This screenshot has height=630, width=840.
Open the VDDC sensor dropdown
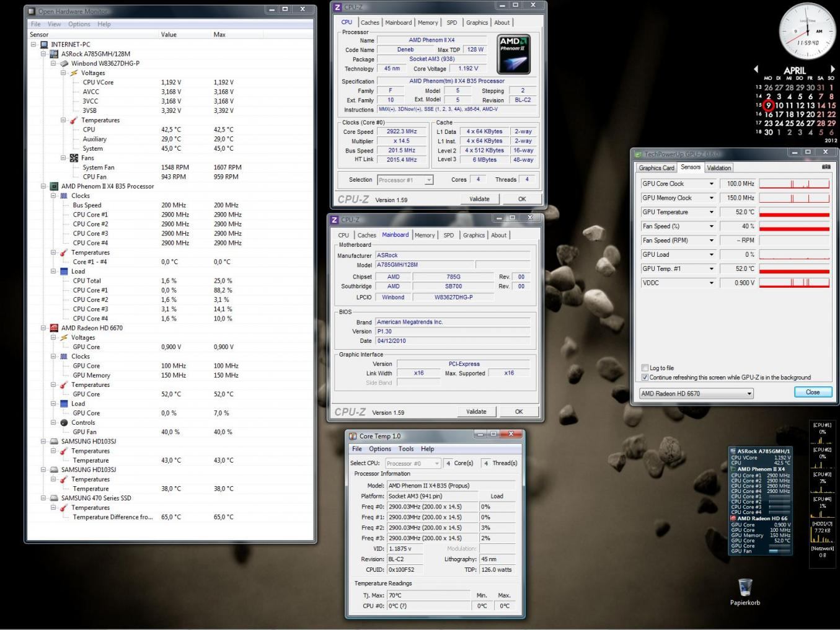711,283
